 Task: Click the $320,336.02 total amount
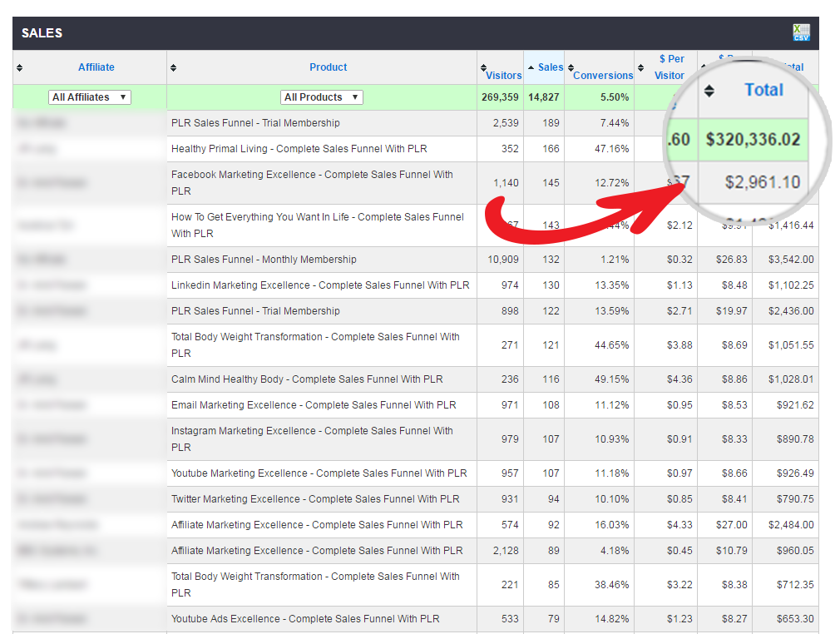753,140
